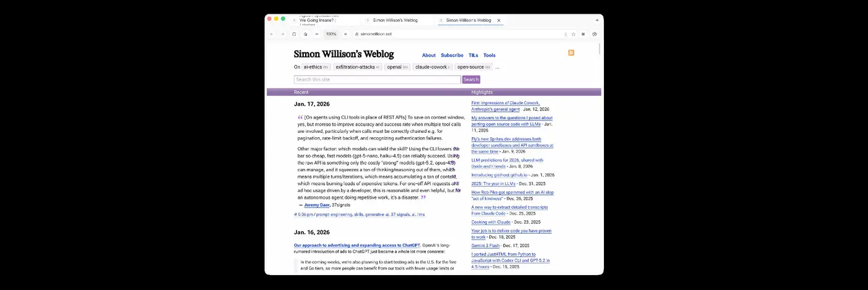Reload the page with the refresh icon
The image size is (868, 290).
tap(294, 34)
